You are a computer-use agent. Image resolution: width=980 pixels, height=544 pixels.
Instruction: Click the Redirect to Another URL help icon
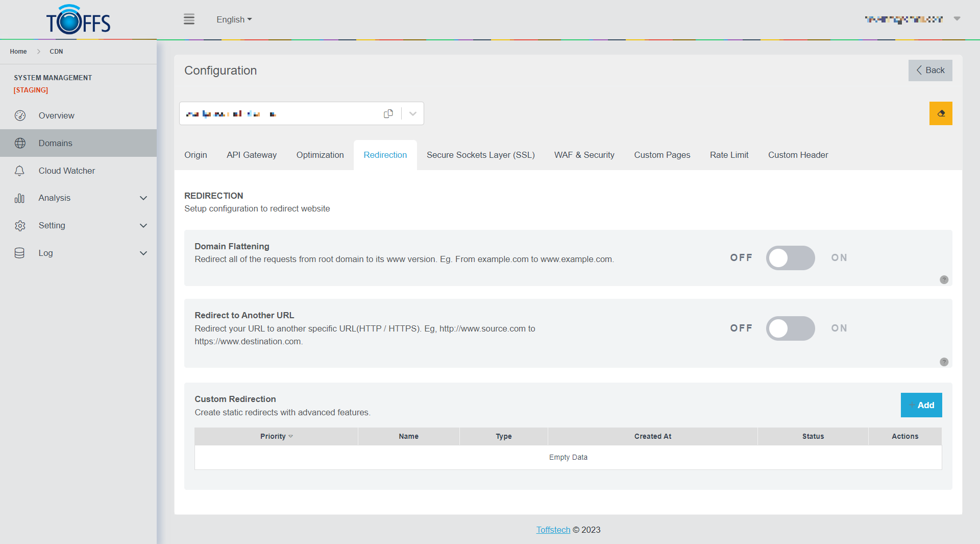pyautogui.click(x=944, y=362)
